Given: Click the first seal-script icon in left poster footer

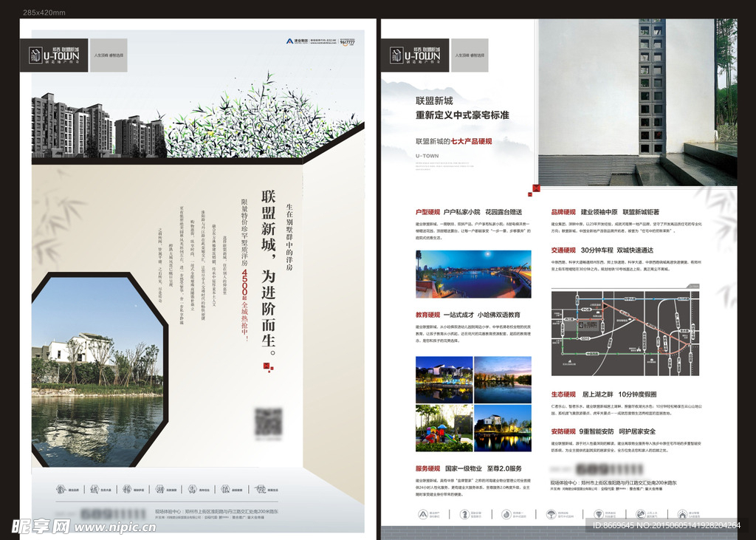Looking at the screenshot, I should pyautogui.click(x=61, y=489).
